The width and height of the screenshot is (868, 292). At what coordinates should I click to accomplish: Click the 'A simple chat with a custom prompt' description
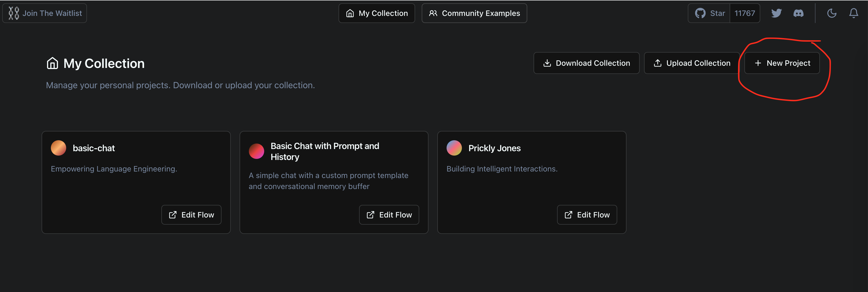[x=328, y=181]
